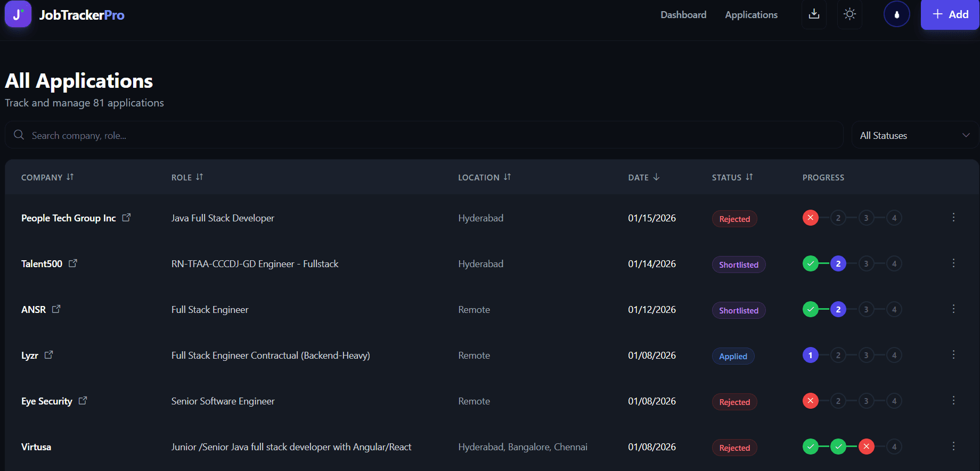980x471 pixels.
Task: Open ANSR external link icon
Action: tap(56, 309)
